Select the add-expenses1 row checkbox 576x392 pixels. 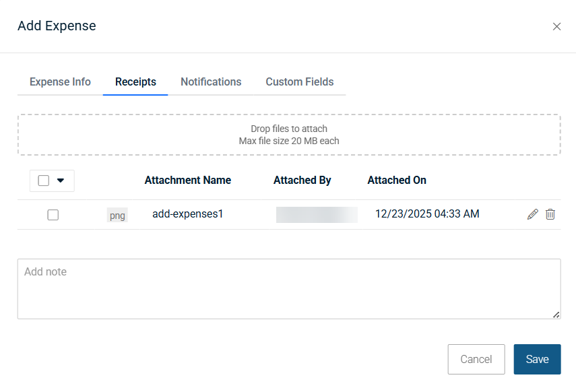pyautogui.click(x=53, y=215)
